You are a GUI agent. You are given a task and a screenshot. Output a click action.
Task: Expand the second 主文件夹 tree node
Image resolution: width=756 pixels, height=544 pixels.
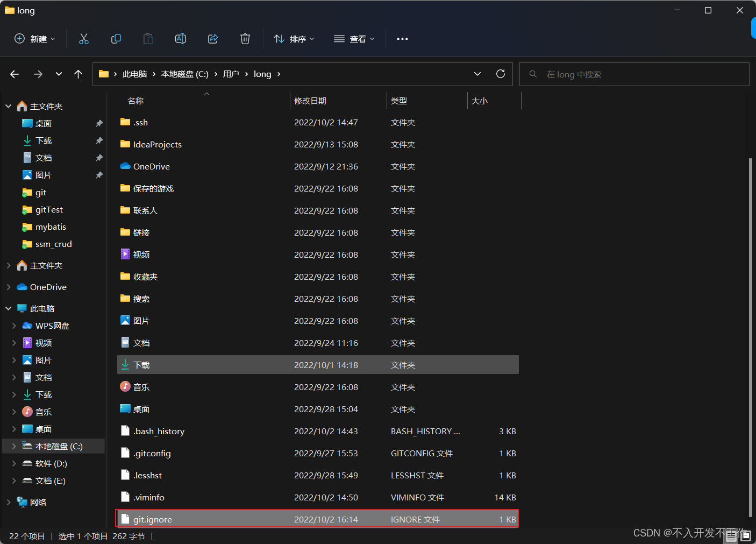pyautogui.click(x=8, y=266)
